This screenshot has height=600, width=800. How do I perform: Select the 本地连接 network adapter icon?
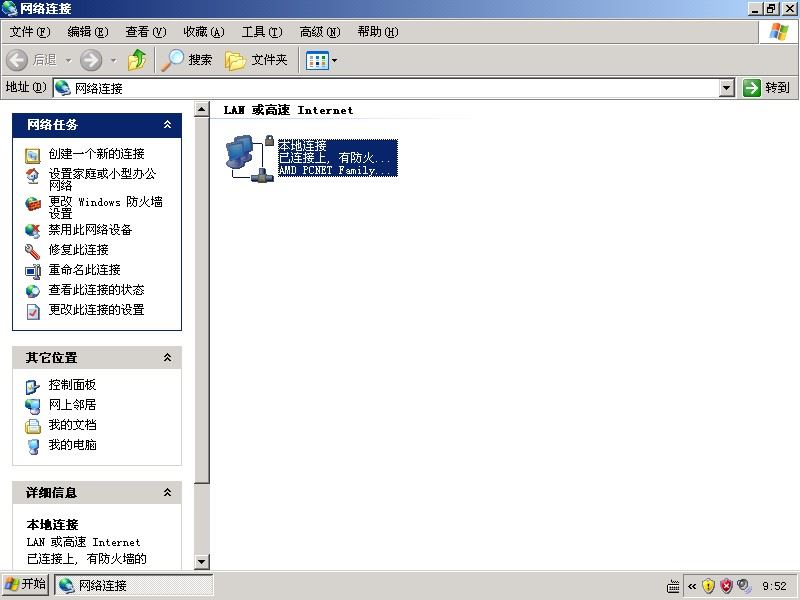click(249, 158)
